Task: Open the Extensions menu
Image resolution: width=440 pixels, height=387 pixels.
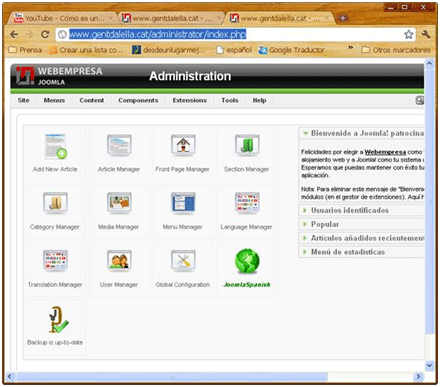Action: tap(190, 100)
